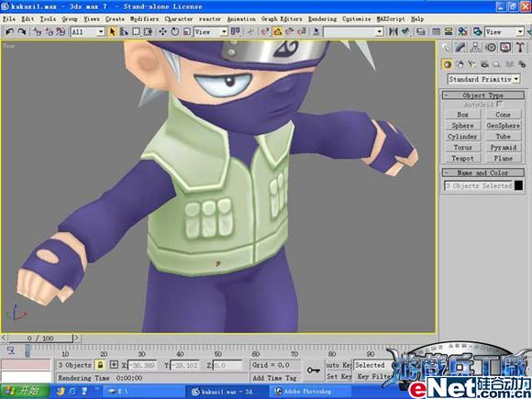This screenshot has width=532, height=399.
Task: Click the Pyramid primitive button
Action: point(504,148)
